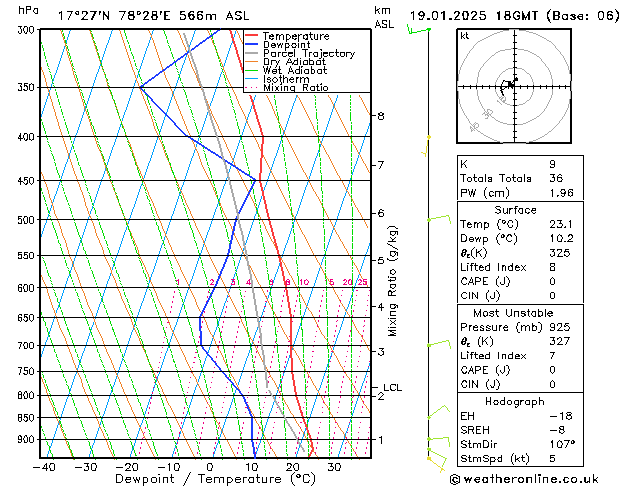Click the Most Unstable section heading
Viewport: 629px width, 486px height.
[513, 313]
